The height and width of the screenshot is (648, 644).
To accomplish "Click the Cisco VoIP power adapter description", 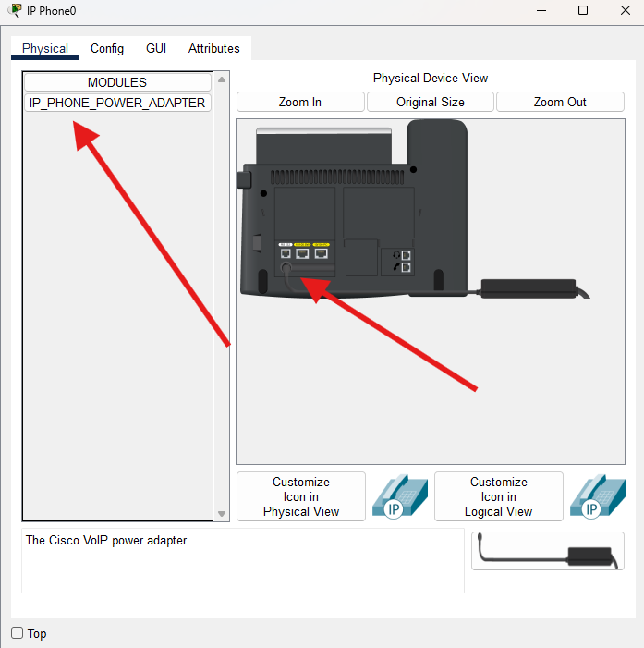I will click(x=106, y=540).
